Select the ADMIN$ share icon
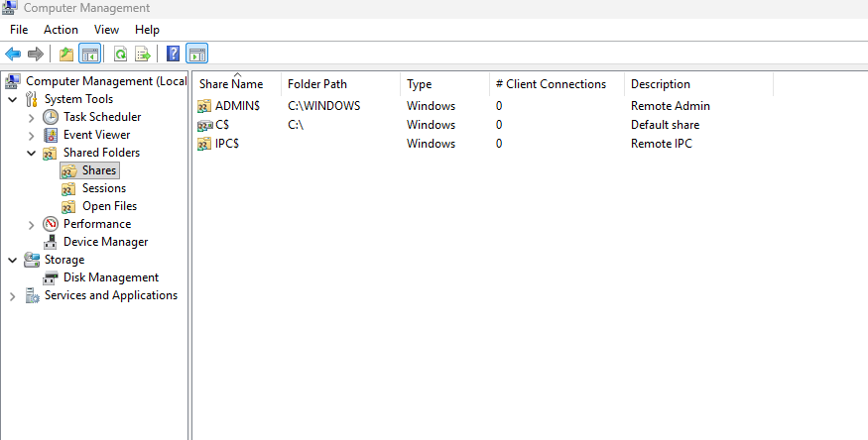 [x=204, y=106]
